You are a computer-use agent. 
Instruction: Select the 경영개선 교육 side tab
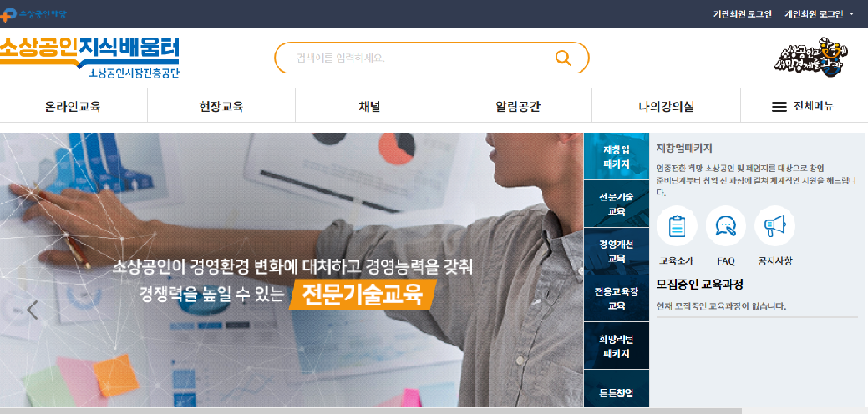click(617, 251)
